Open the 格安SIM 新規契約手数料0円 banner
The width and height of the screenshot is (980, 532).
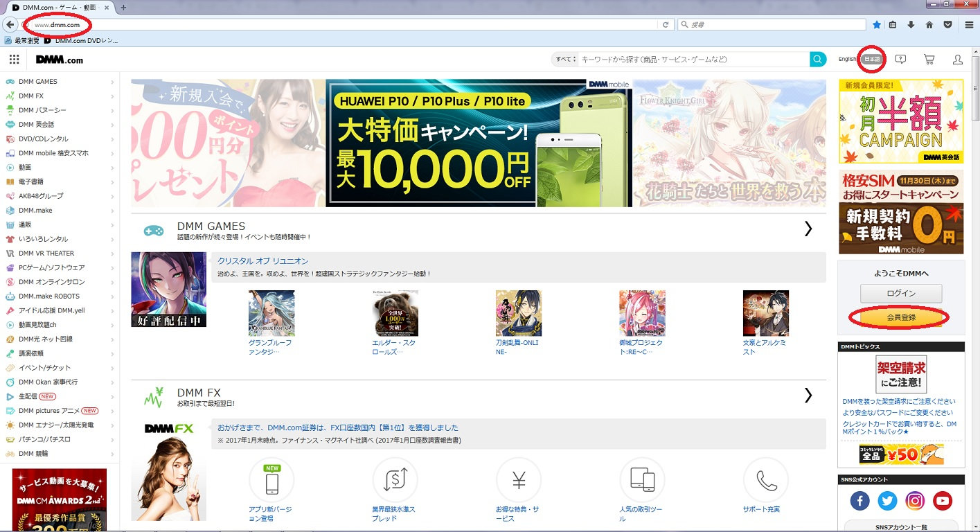tap(901, 213)
